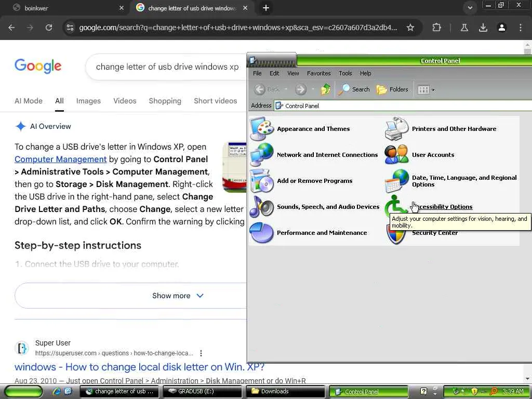The width and height of the screenshot is (532, 399).
Task: View site information icon in address bar
Action: pos(70,28)
